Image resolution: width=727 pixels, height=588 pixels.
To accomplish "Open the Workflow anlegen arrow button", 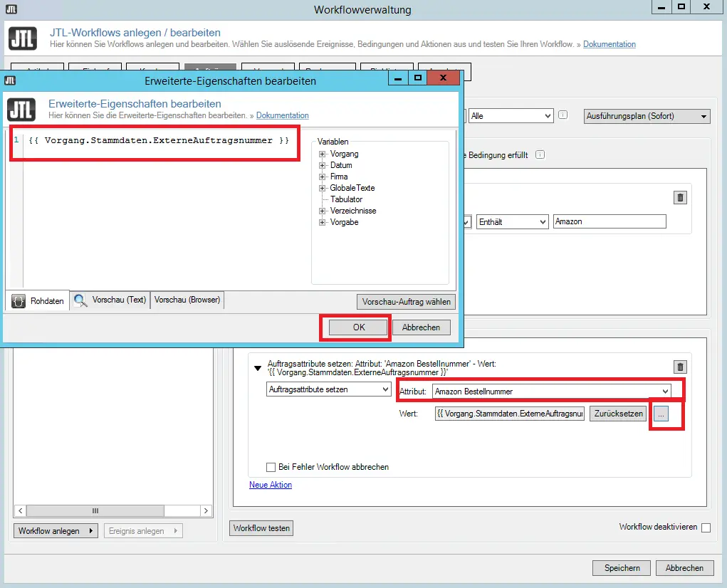I will (x=56, y=530).
